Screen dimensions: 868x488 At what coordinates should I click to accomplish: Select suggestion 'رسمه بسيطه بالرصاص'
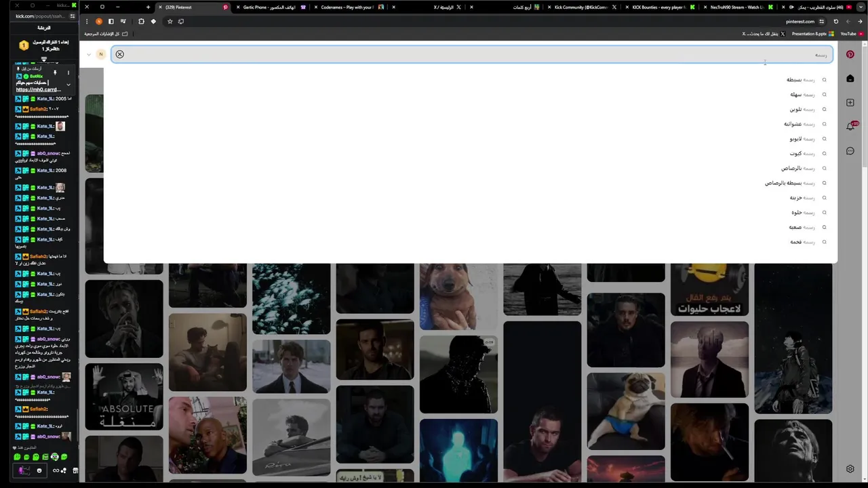[790, 183]
